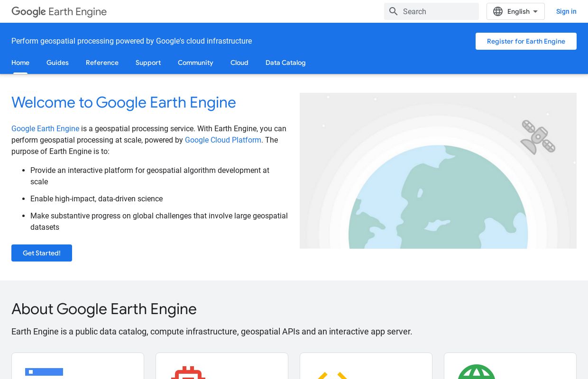This screenshot has height=379, width=588.
Task: Open the Community tab
Action: [x=195, y=63]
